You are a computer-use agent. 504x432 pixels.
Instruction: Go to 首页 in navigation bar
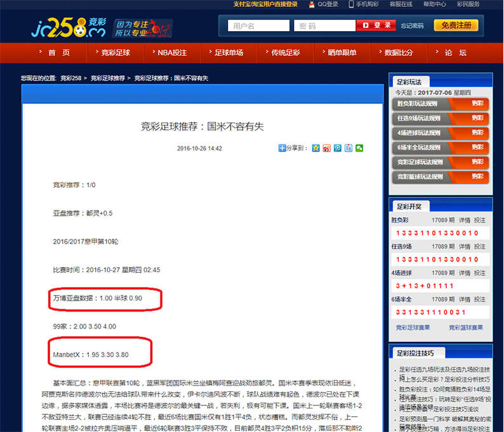(58, 53)
